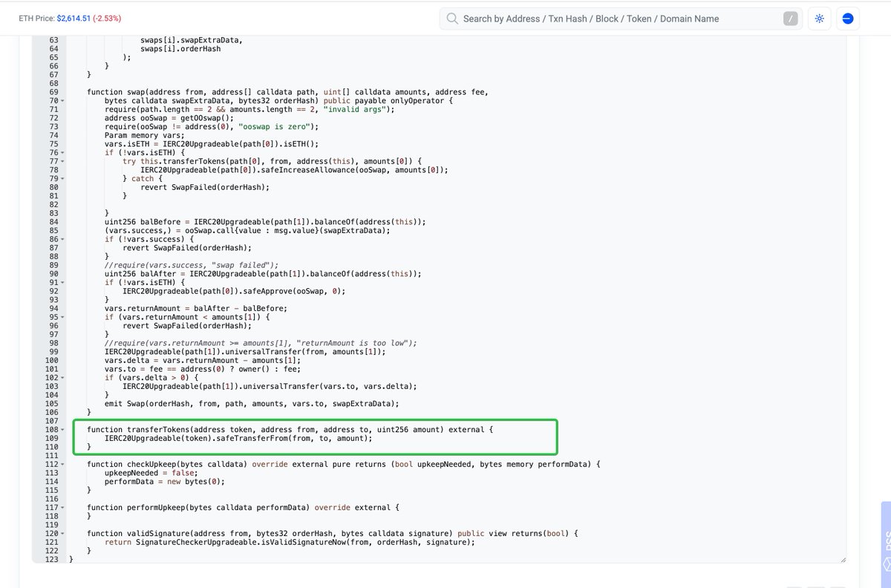Fold the if (!vars.isETH) block at line 76

(63, 152)
